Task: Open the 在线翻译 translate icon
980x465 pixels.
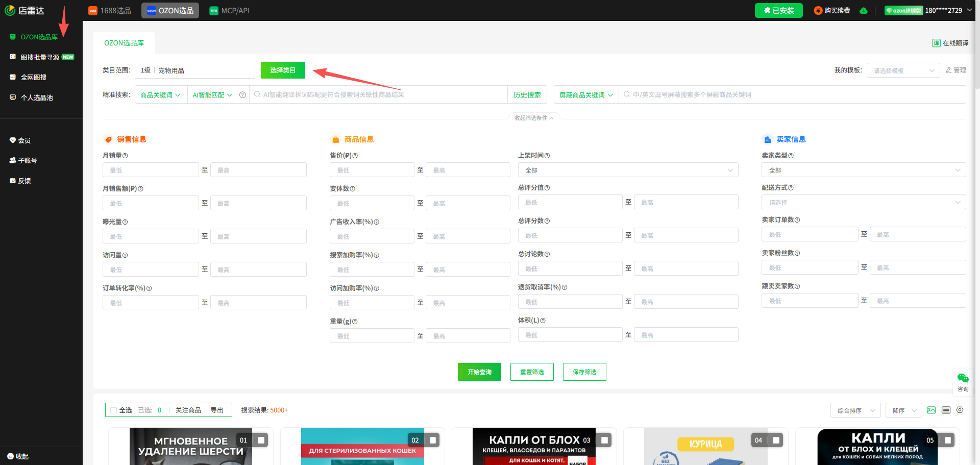Action: click(936, 43)
